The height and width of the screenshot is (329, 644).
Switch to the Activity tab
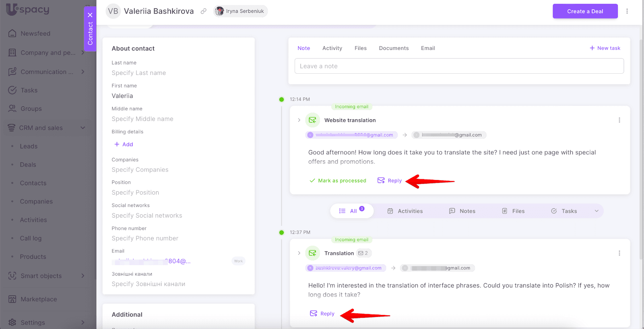click(332, 48)
